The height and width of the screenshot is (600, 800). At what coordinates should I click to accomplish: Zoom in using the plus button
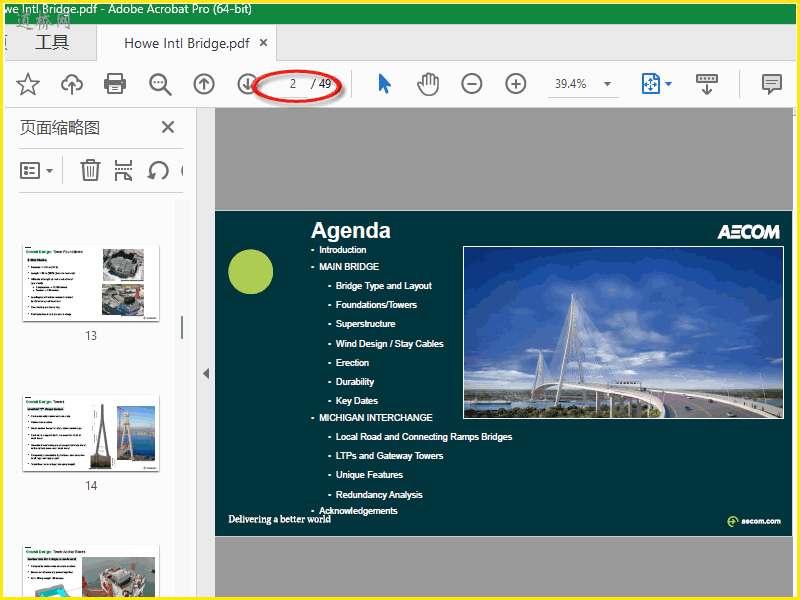(x=516, y=84)
